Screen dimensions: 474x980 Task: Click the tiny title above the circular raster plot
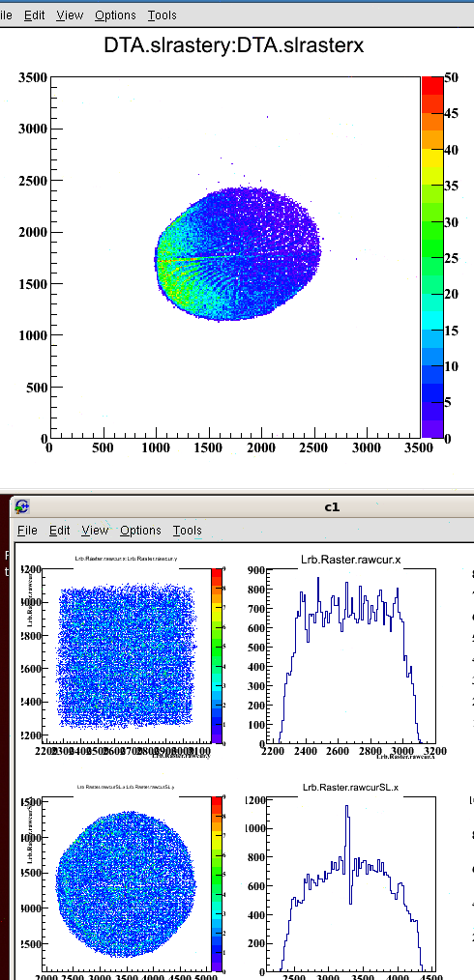(127, 787)
